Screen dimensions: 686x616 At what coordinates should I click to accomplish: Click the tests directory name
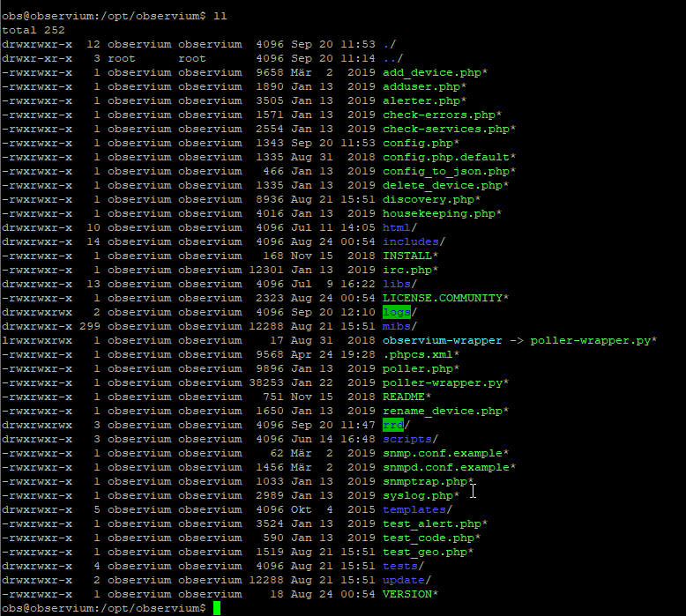(400, 566)
